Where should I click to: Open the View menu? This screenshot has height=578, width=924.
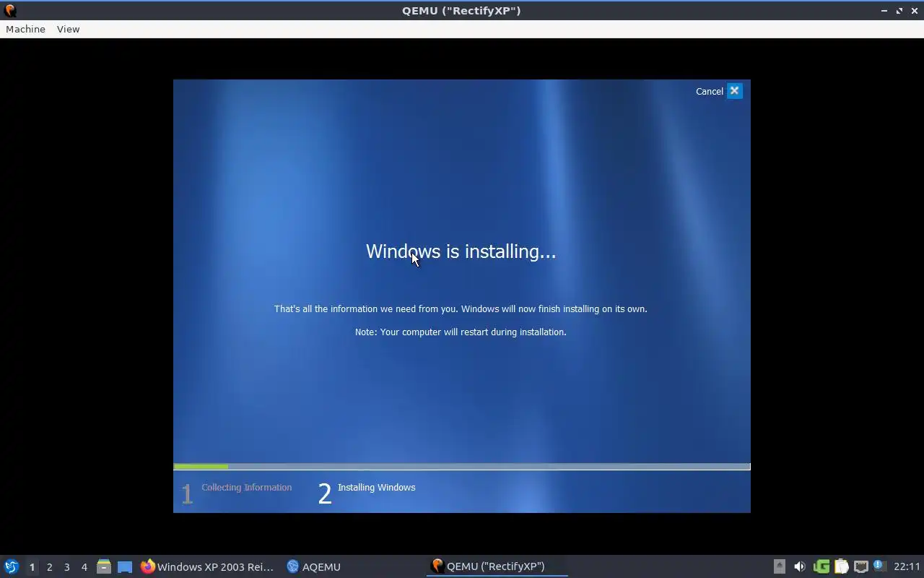(x=68, y=29)
